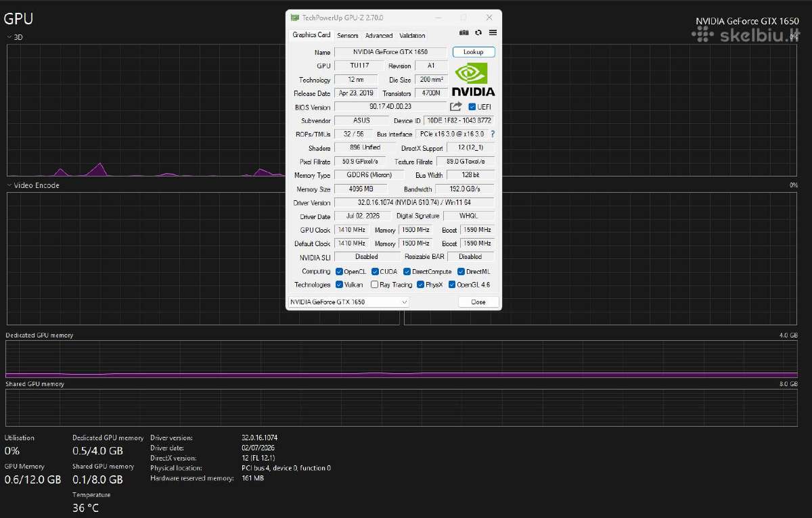Click the Release Date field Apr 23, 2019
Viewport: 812px width, 518px height.
click(x=356, y=93)
